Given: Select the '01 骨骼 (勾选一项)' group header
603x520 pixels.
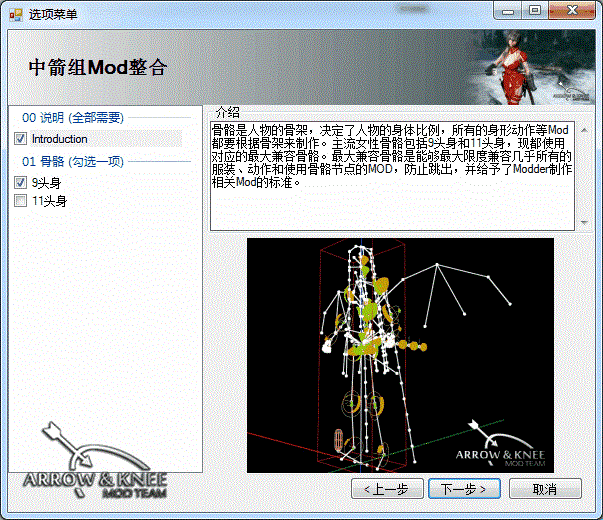Looking at the screenshot, I should point(73,161).
